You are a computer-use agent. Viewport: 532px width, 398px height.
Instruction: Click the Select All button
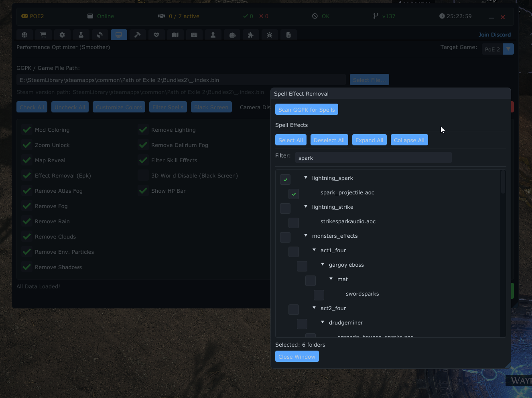291,140
